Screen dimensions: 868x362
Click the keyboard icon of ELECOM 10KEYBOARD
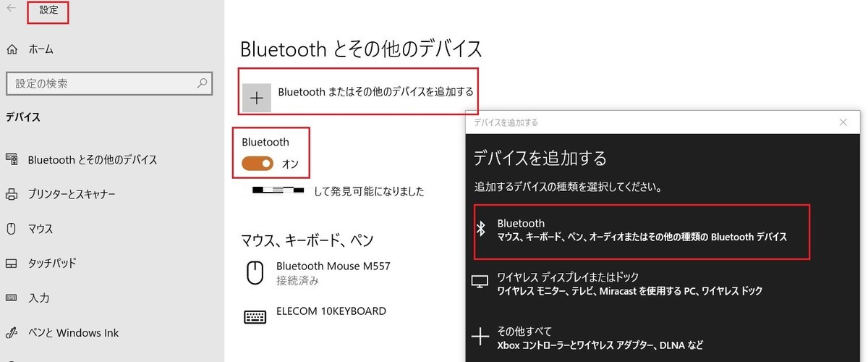coord(255,316)
